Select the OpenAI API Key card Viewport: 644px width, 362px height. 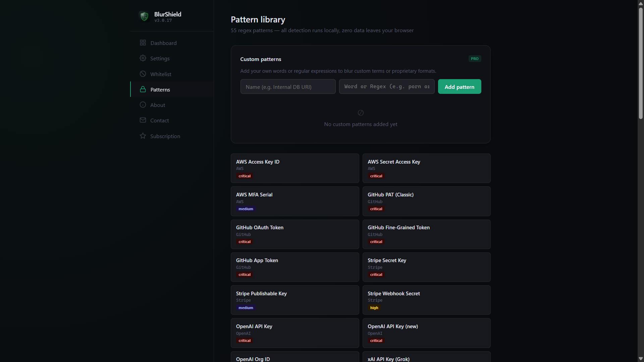click(295, 333)
